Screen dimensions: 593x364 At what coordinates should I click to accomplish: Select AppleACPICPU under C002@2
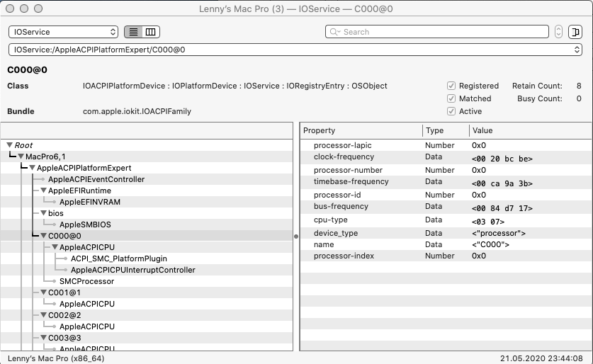147,326
